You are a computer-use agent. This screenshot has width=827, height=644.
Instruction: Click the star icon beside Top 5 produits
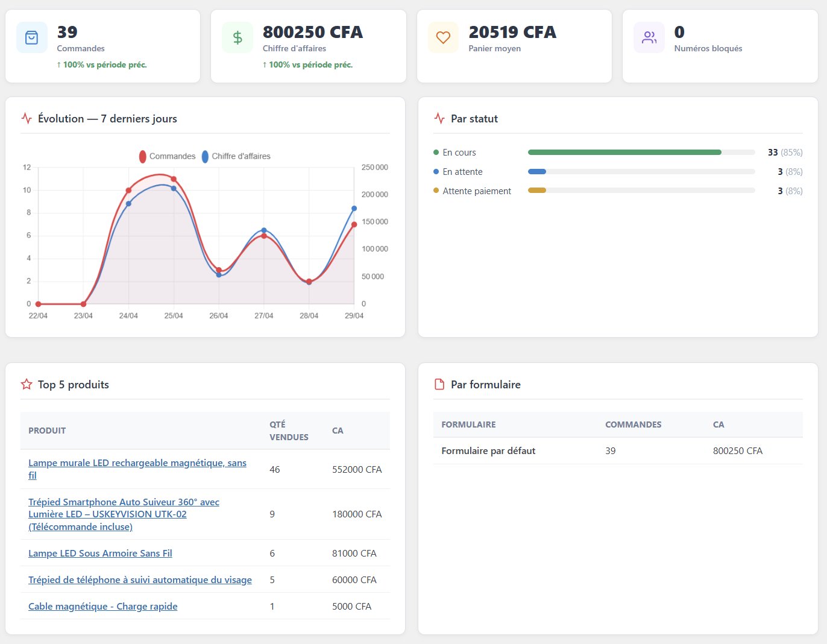26,384
